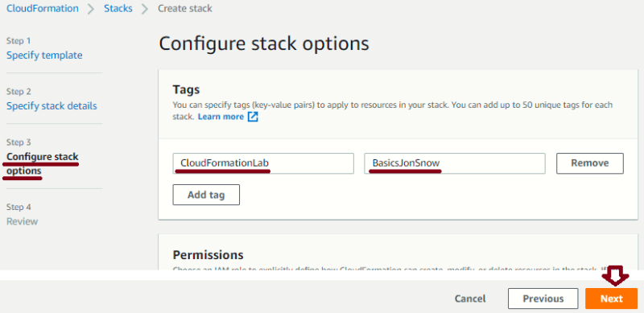Click the red down-arrow annotation above Next

(615, 276)
